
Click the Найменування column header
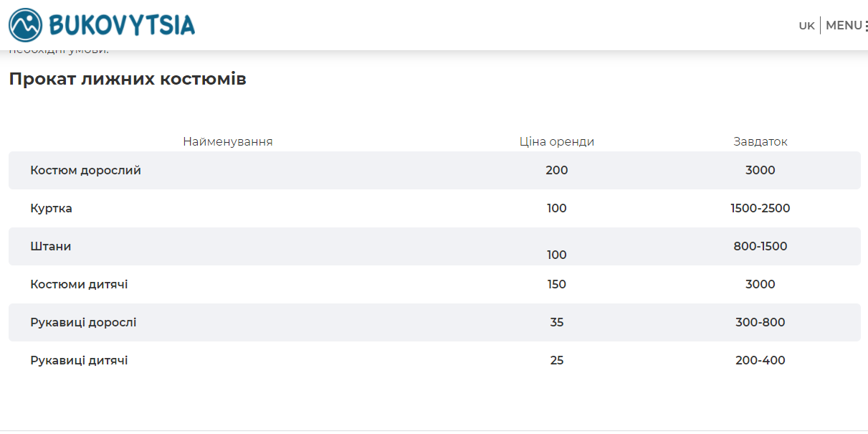pos(227,142)
